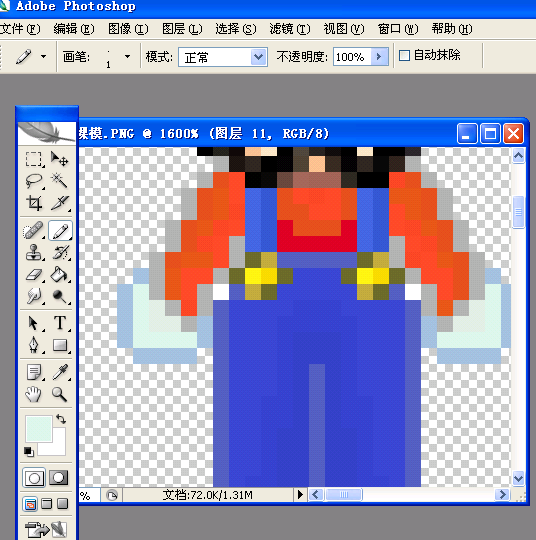Switch to standard edit mode

point(34,478)
